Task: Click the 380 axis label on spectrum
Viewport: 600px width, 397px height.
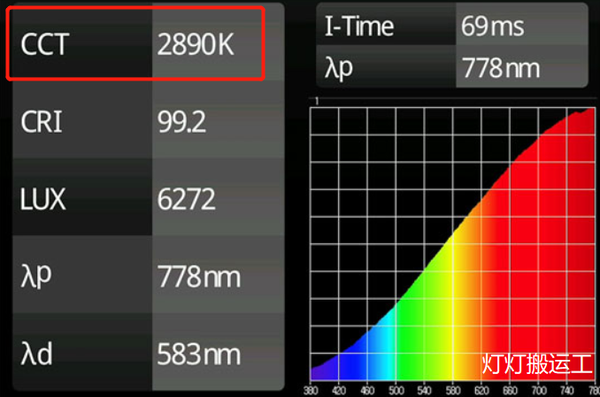Action: pyautogui.click(x=311, y=390)
